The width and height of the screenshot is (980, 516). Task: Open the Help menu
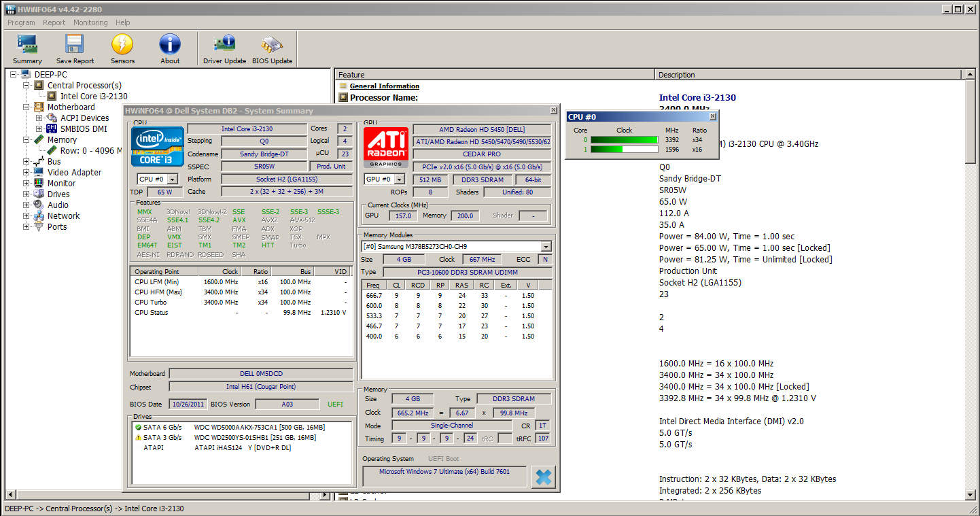123,22
